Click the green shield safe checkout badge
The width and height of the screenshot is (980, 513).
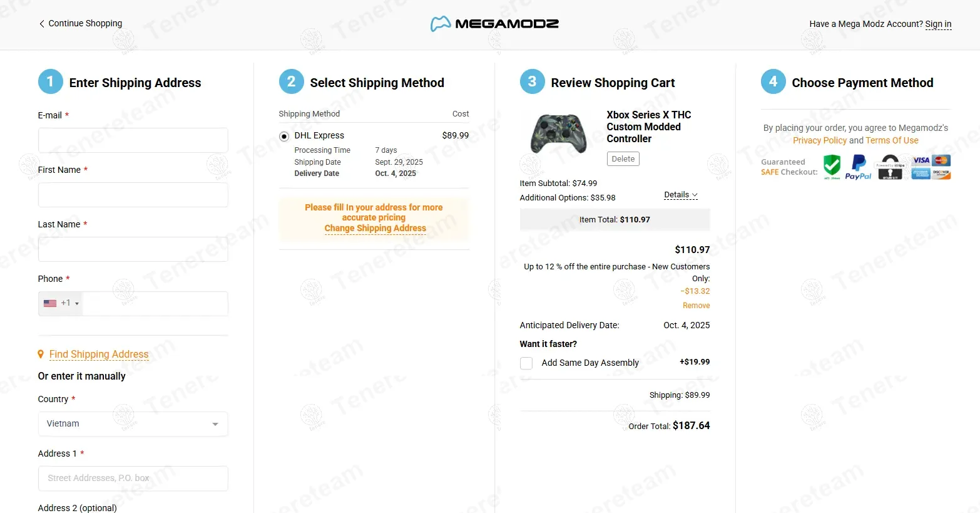[832, 167]
